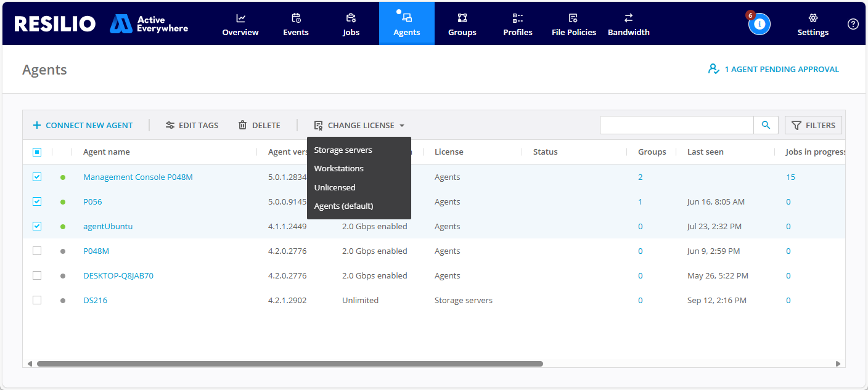Open the Bandwidth transfer icon
This screenshot has width=868, height=390.
tap(628, 18)
